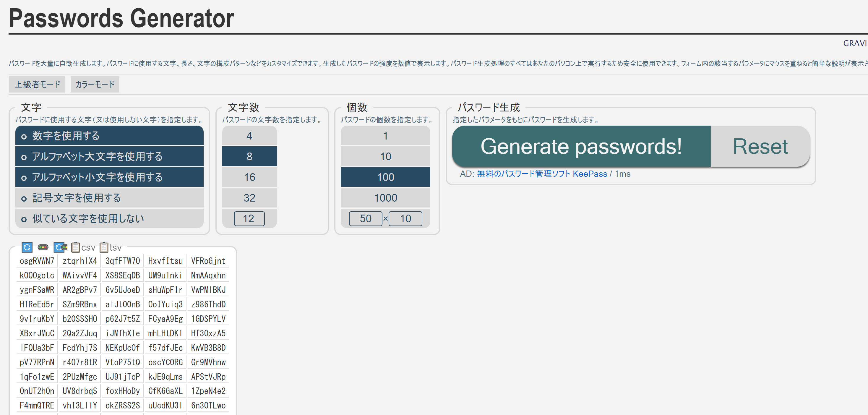Copy results with the tsv clipboard icon
Viewport: 868px width, 415px height.
pos(111,247)
